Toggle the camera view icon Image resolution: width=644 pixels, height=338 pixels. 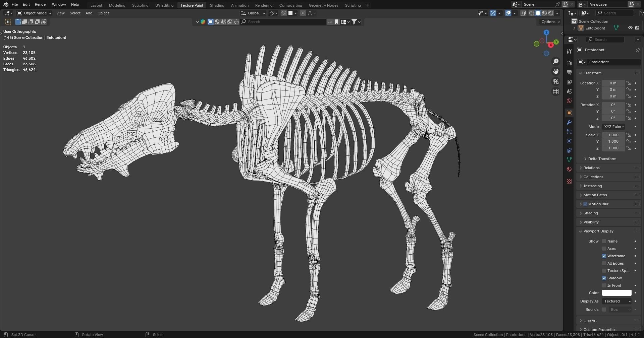pyautogui.click(x=556, y=81)
